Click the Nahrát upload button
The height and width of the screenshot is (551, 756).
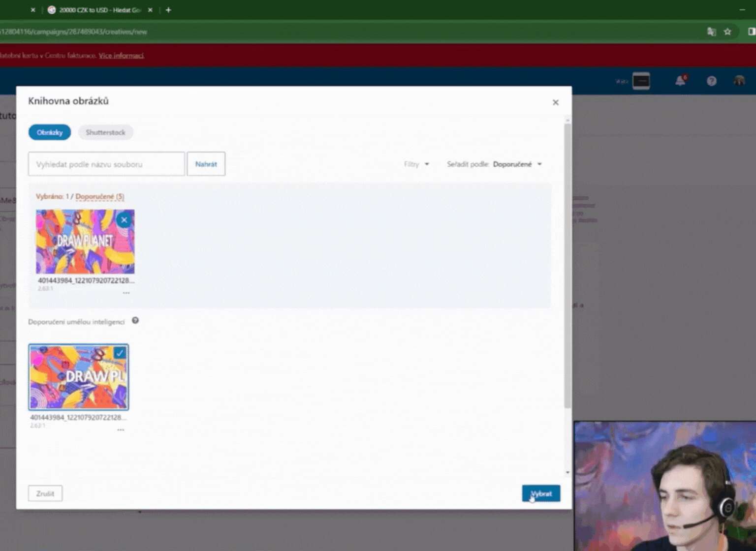[x=206, y=164]
